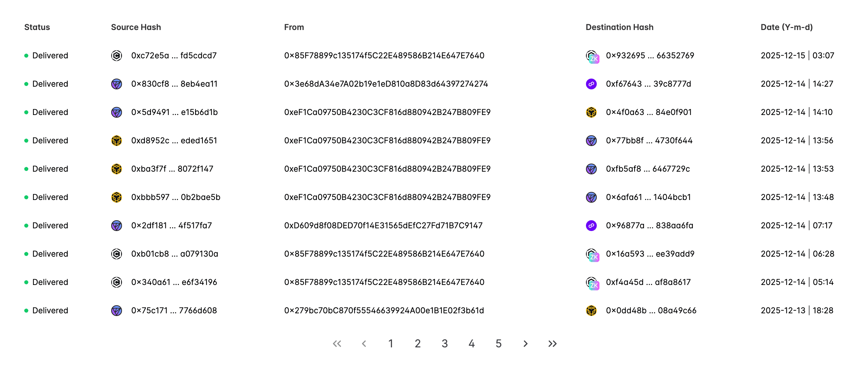Click the Date (Y-m-d) column header
Screen dimensions: 868x373
click(786, 27)
